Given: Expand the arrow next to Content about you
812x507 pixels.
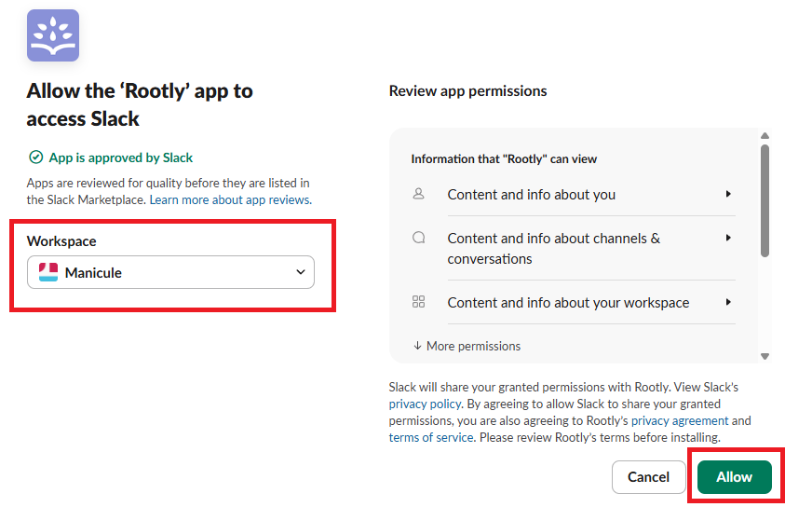Looking at the screenshot, I should pyautogui.click(x=728, y=194).
